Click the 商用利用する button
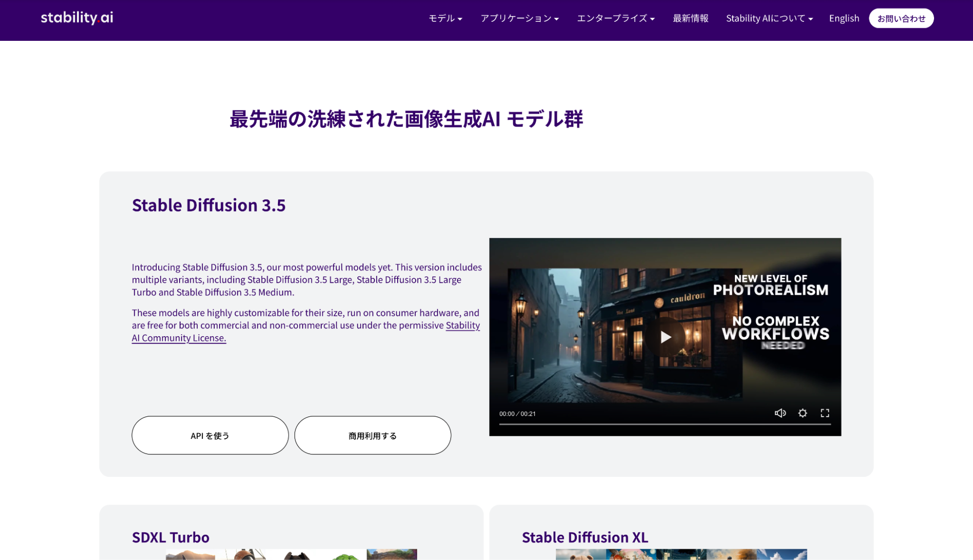Screen dimensions: 973x560 (x=373, y=435)
